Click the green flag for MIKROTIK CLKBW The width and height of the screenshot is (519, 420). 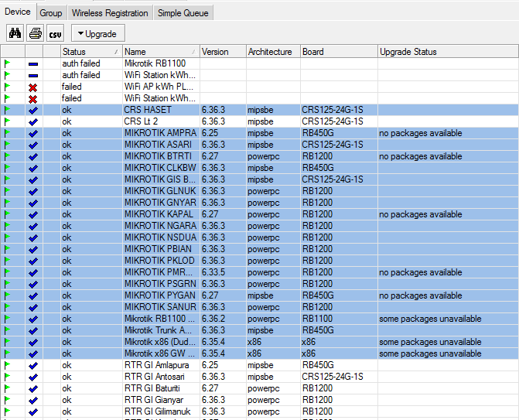pos(7,168)
